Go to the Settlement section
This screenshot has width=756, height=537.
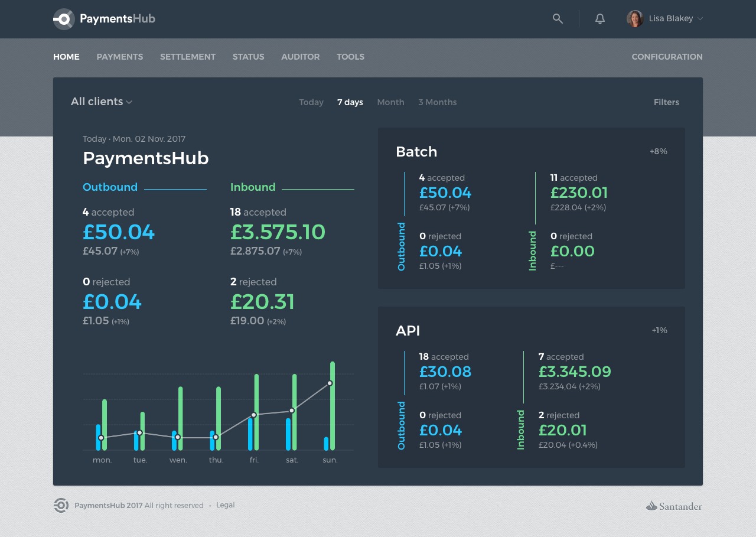(x=188, y=57)
